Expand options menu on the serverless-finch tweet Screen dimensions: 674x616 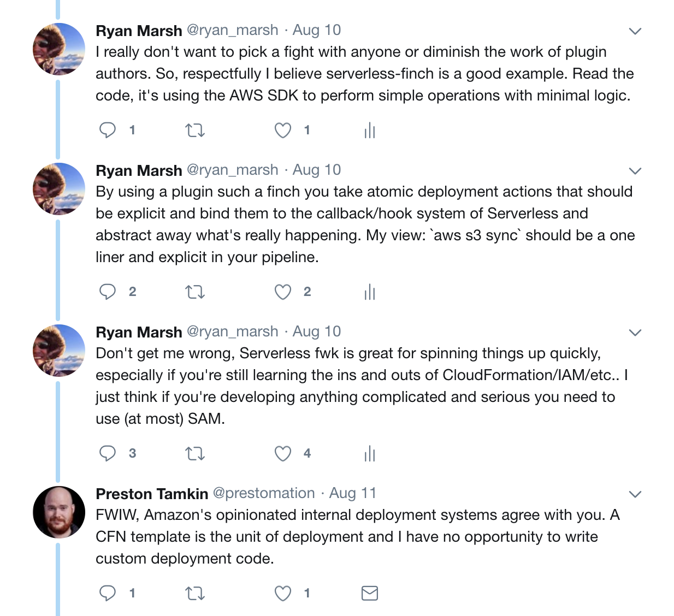click(x=635, y=31)
